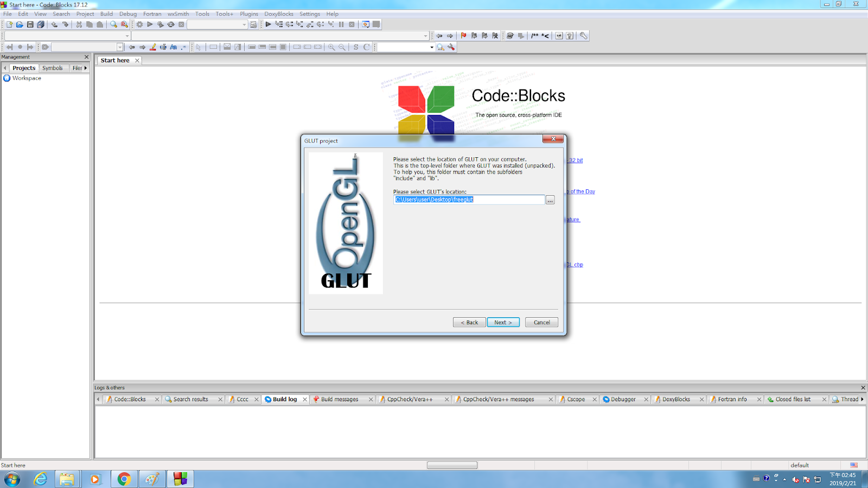Click the DoxyBlocks line comment icon
868x488 pixels.
point(545,36)
